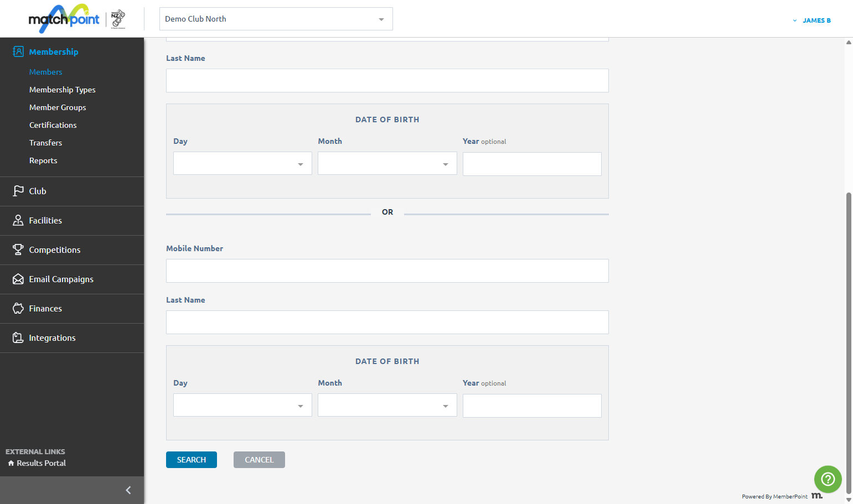Image resolution: width=853 pixels, height=504 pixels.
Task: Open the JAMES B user menu
Action: [x=812, y=20]
